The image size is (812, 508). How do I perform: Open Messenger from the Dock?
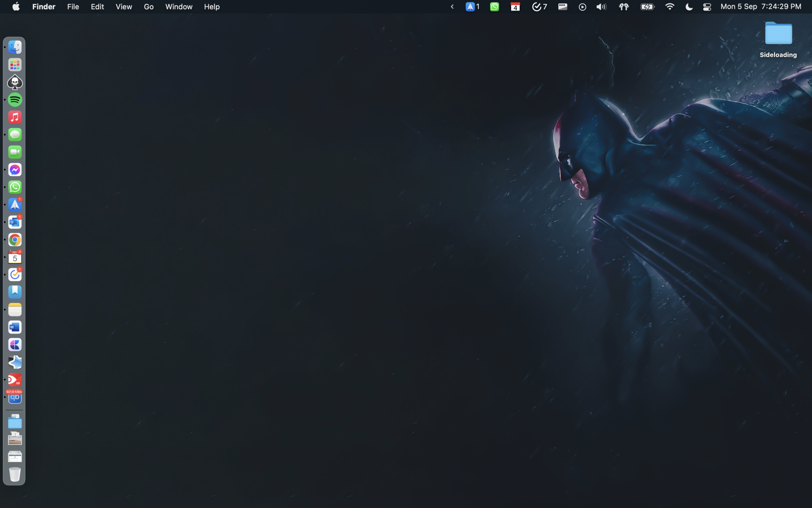(15, 169)
